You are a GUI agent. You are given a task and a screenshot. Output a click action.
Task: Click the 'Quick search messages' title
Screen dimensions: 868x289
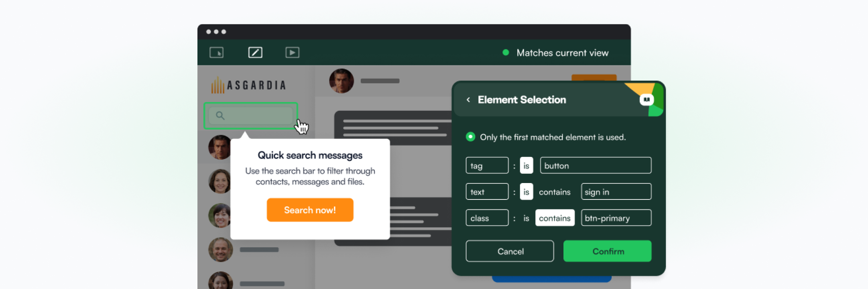tap(310, 155)
